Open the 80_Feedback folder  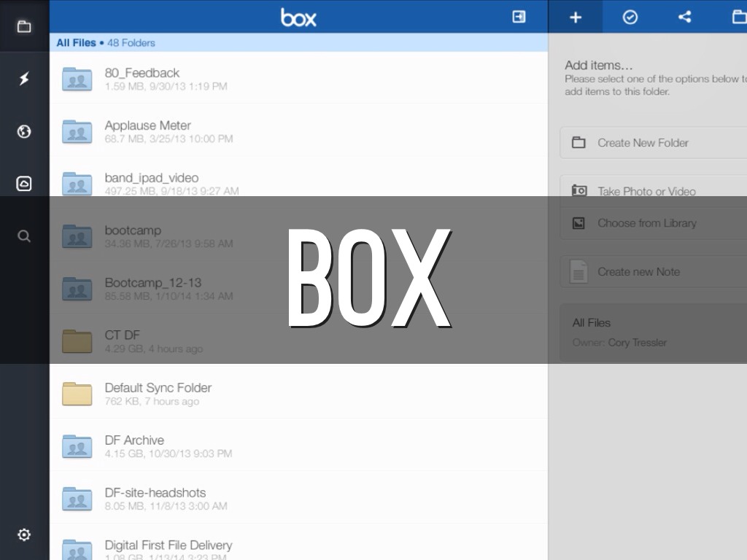[x=142, y=73]
